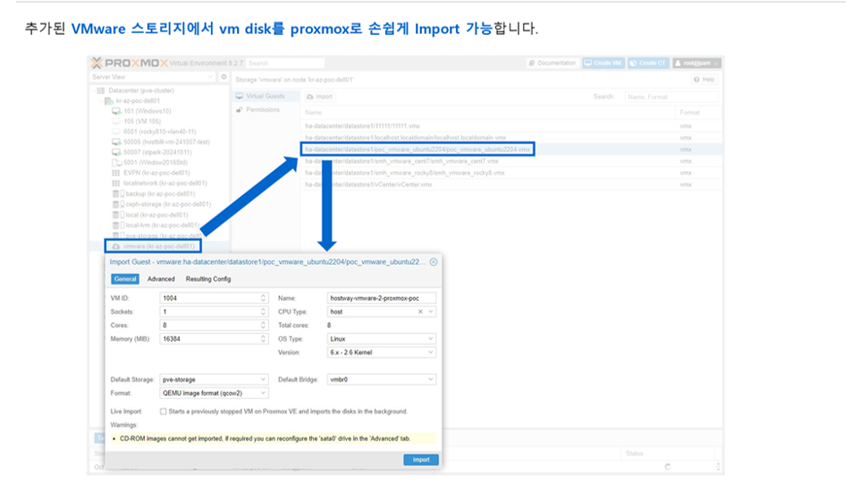The image size is (868, 485).
Task: Select smh_vmware_rocky8.vmx row
Action: (x=511, y=173)
